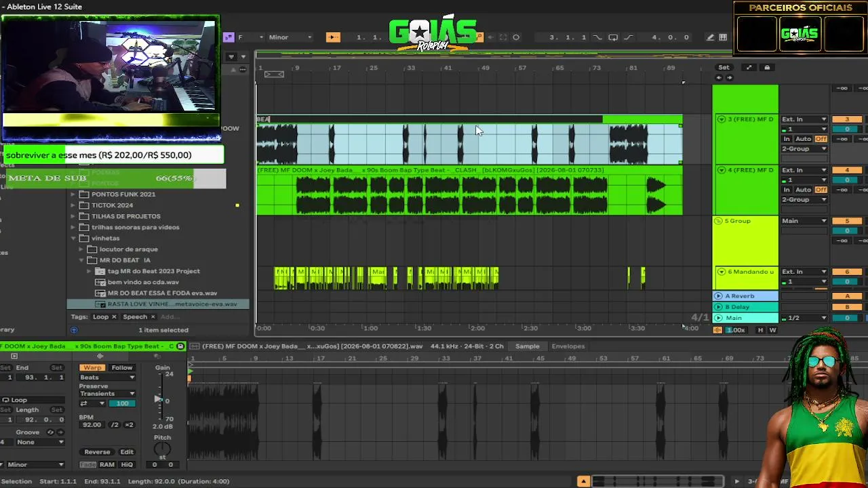Toggle the Draw Mode pencil icon
This screenshot has width=868, height=488.
[710, 37]
